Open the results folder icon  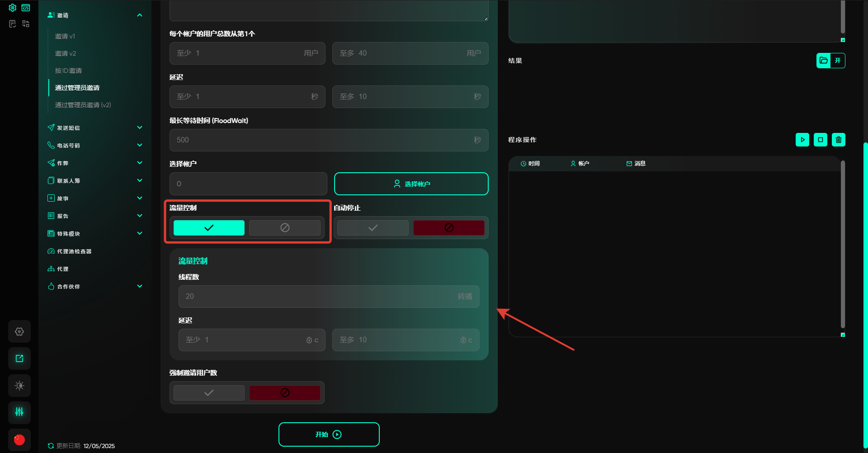coord(824,61)
